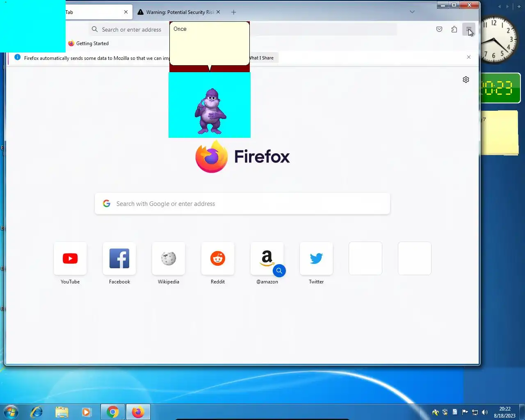Click the Firefox taskbar button
Screen dimensions: 525x420
click(138, 412)
